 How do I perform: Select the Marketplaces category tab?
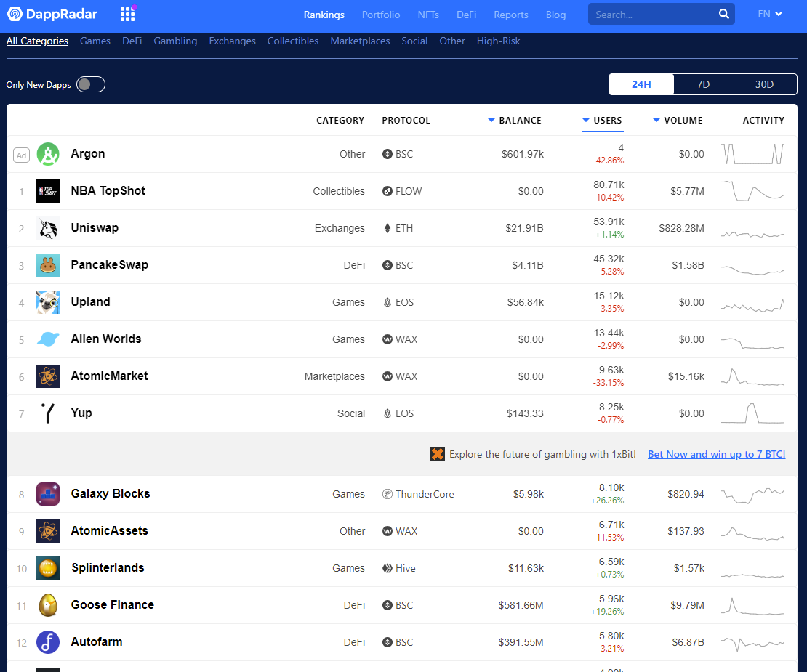pyautogui.click(x=361, y=41)
